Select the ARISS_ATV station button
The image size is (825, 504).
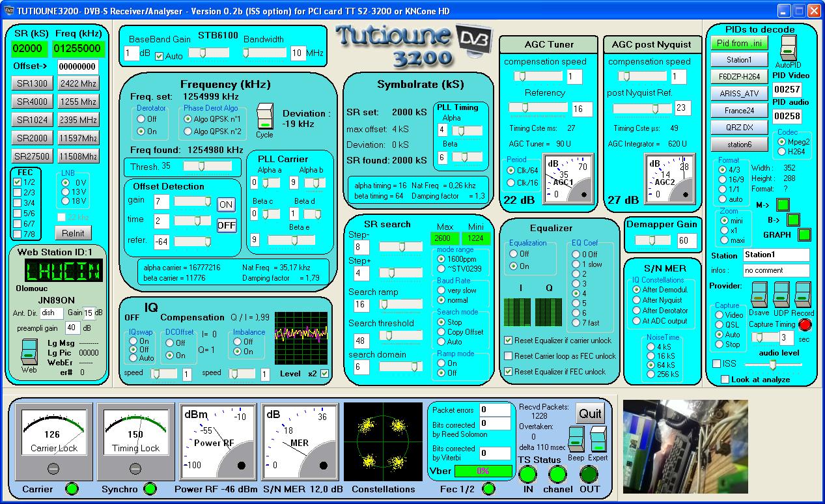point(740,93)
